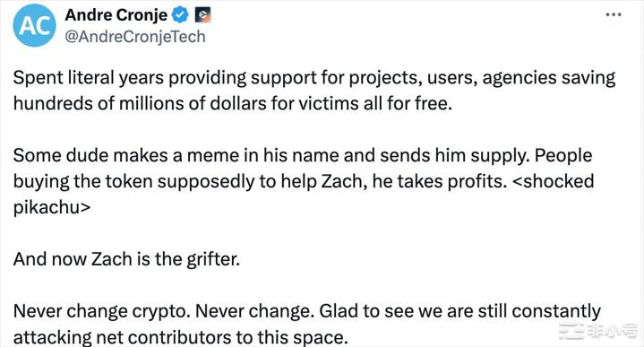Click the line "attacking net contributors to this space."

[181, 337]
